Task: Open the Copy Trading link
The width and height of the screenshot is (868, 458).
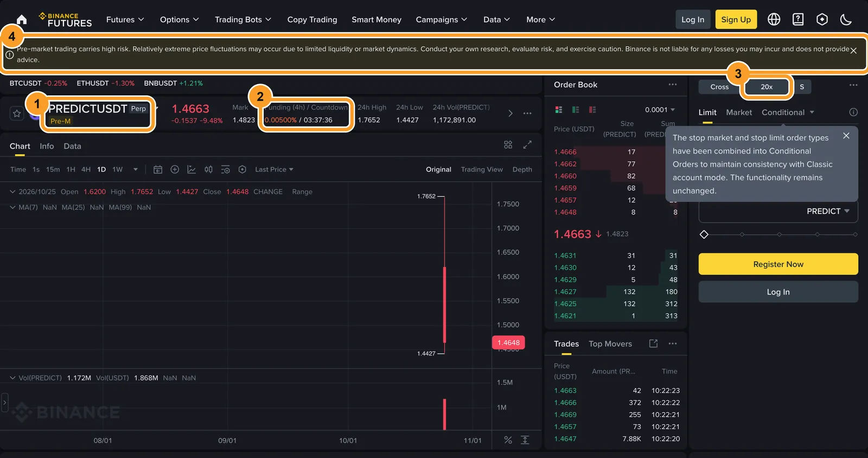Action: (x=312, y=20)
